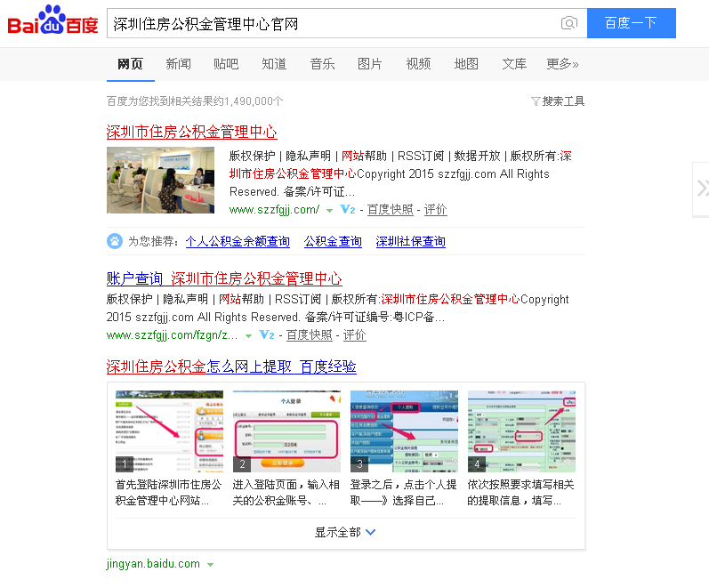Viewport: 709px width, 588px height.
Task: Open the 地图 tab
Action: pyautogui.click(x=466, y=64)
